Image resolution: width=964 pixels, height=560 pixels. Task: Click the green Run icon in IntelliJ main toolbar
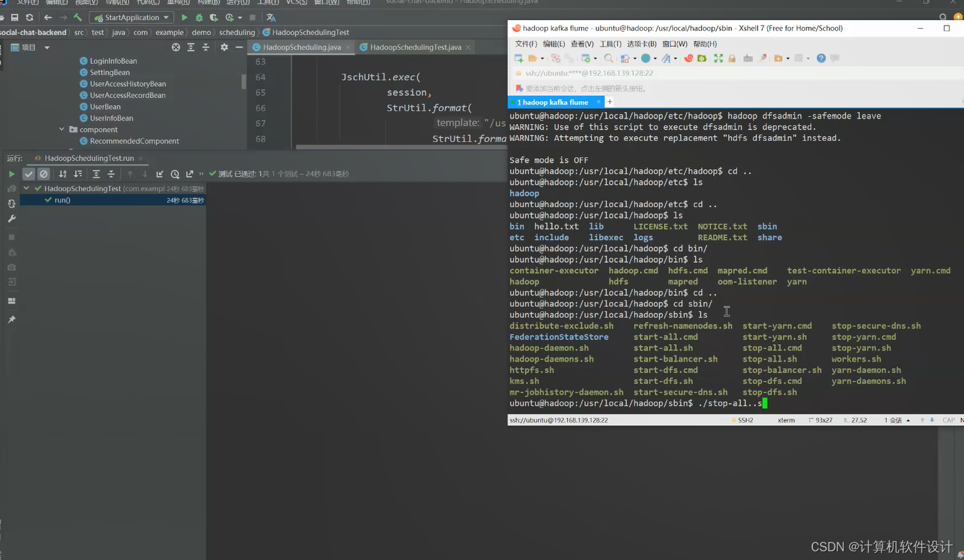click(x=184, y=17)
